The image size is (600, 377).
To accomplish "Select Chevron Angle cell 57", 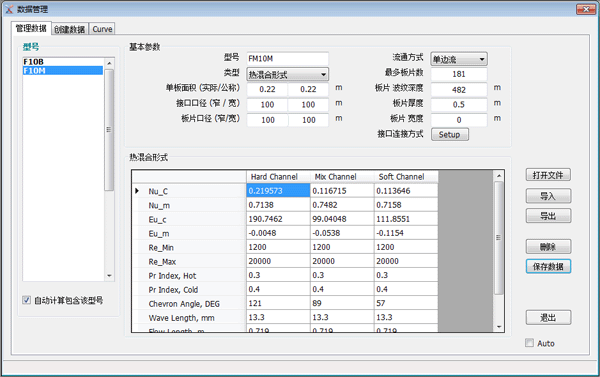I will (406, 303).
